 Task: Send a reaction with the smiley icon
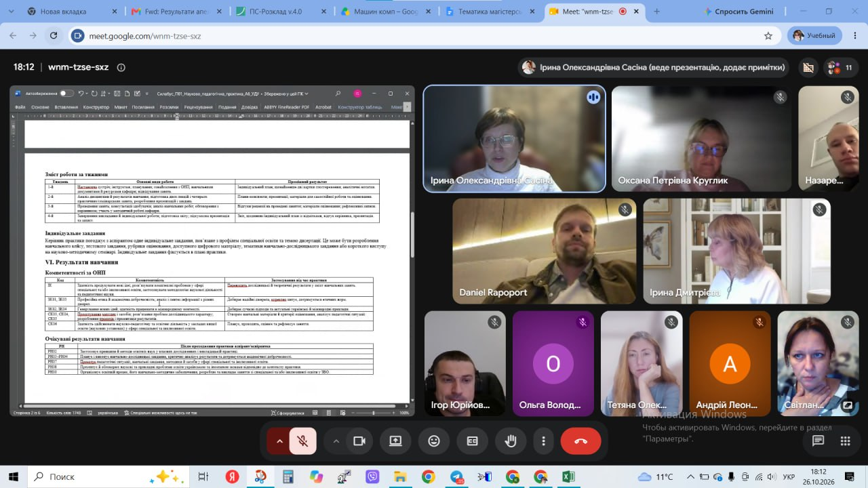434,441
